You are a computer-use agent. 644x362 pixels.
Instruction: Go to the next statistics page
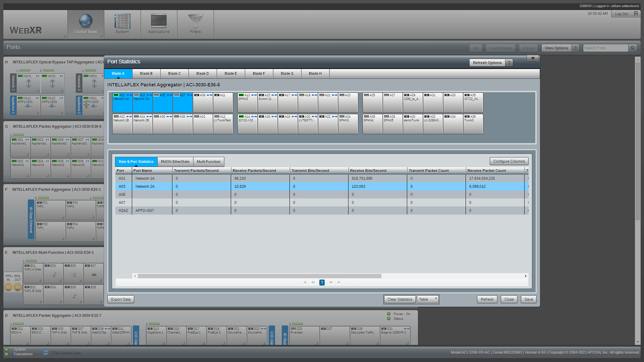tap(331, 283)
